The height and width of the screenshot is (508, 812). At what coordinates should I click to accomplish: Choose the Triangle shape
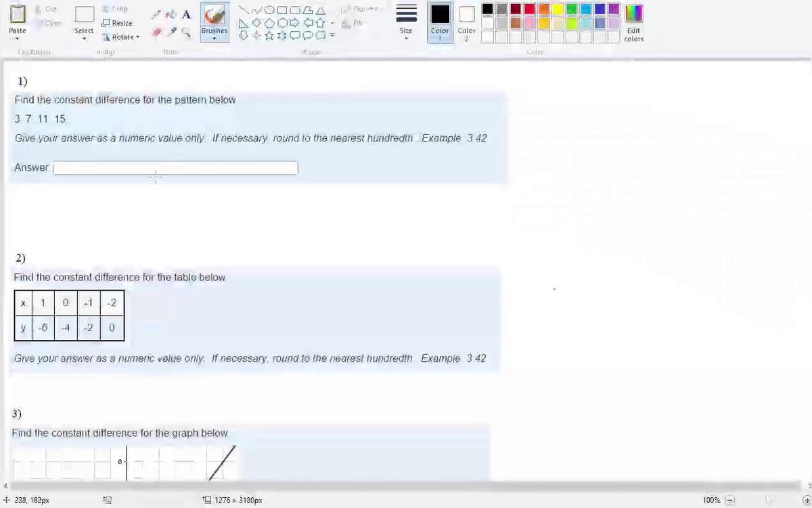pos(321,10)
